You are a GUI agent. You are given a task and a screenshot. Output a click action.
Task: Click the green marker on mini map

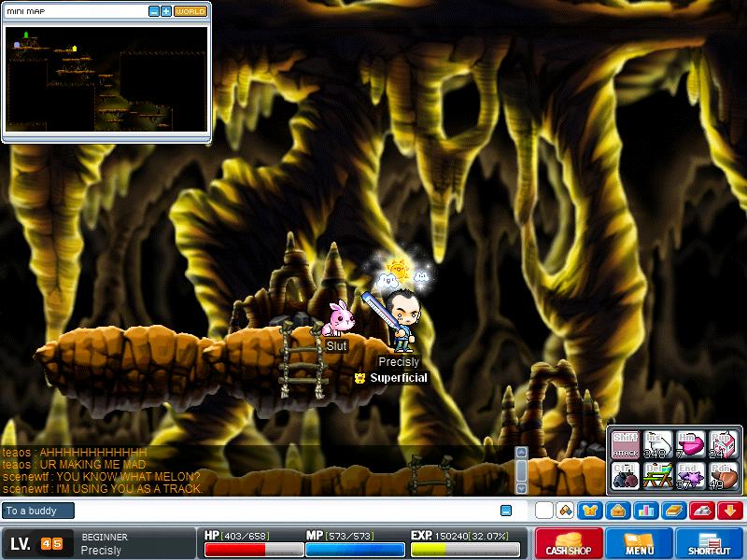(26, 35)
